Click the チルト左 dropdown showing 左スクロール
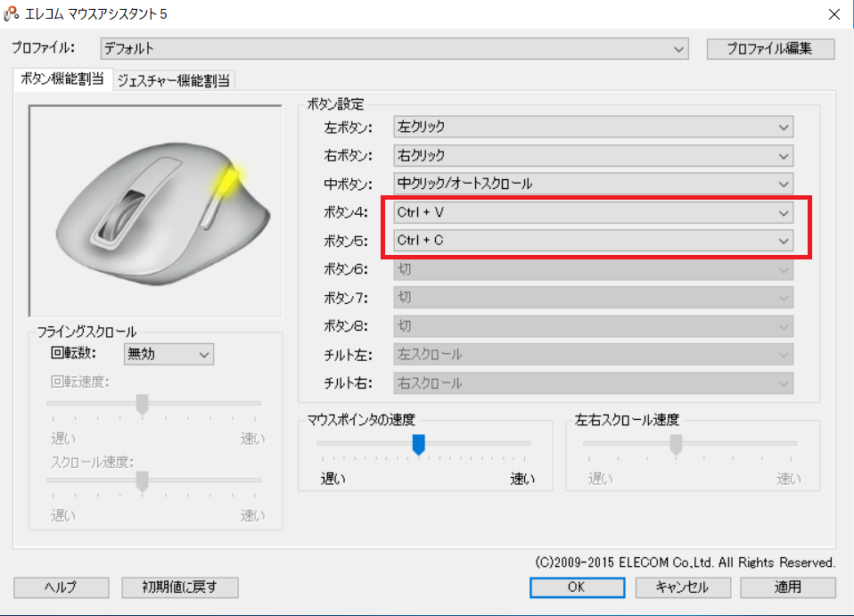 [x=593, y=355]
